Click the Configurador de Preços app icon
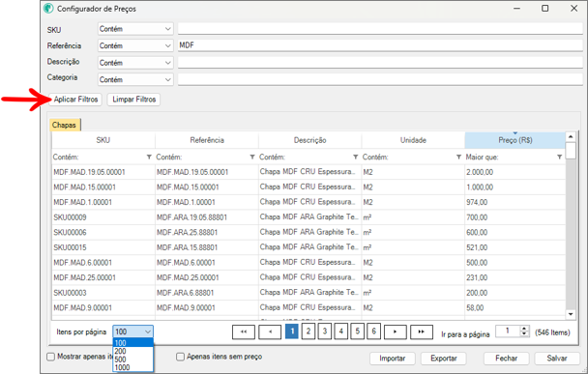 click(x=48, y=9)
